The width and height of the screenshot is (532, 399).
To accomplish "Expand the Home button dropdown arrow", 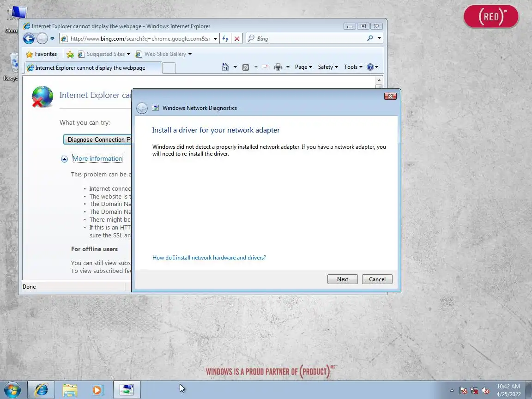I will click(235, 67).
